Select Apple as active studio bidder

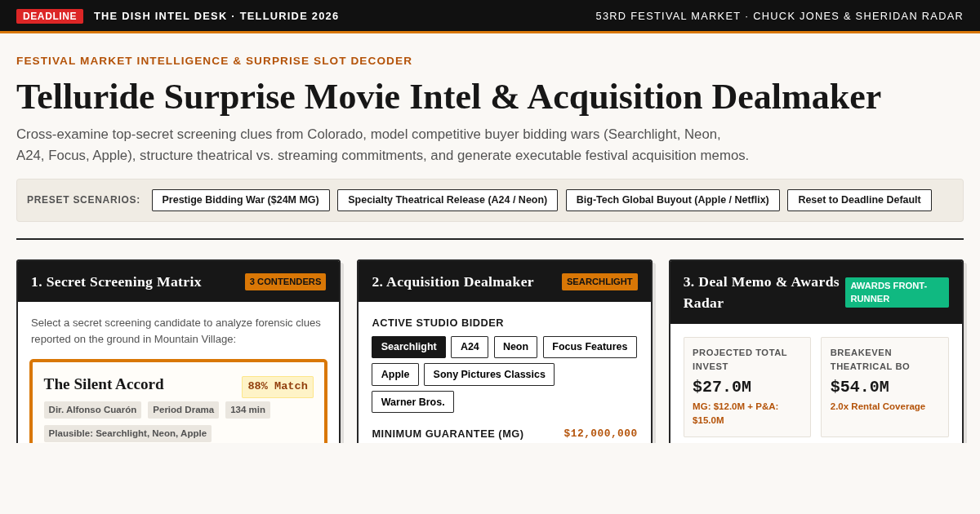[x=395, y=374]
